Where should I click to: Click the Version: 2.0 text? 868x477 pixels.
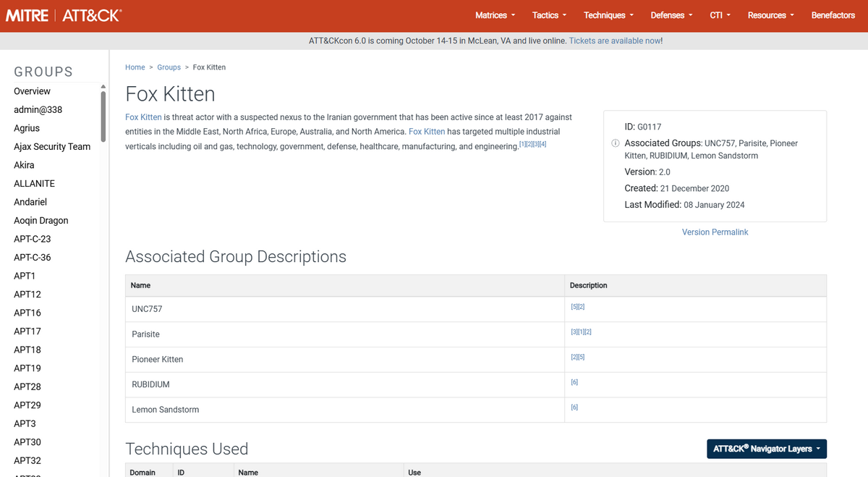coord(647,172)
